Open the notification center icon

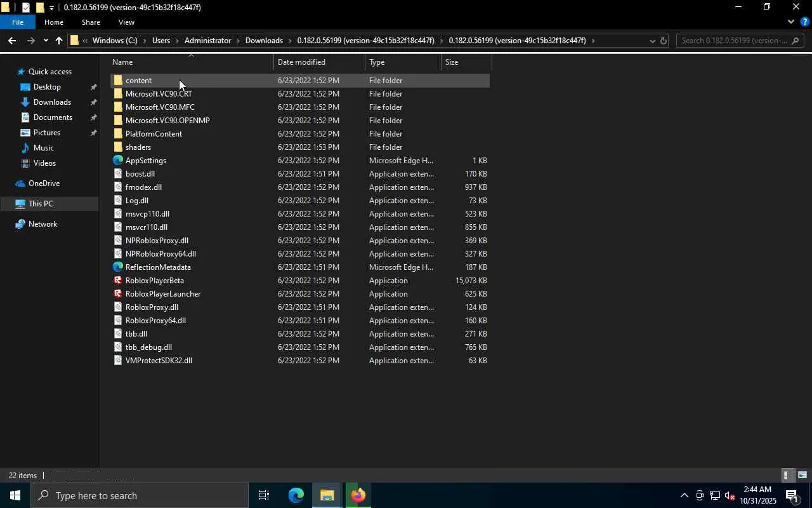pyautogui.click(x=792, y=495)
